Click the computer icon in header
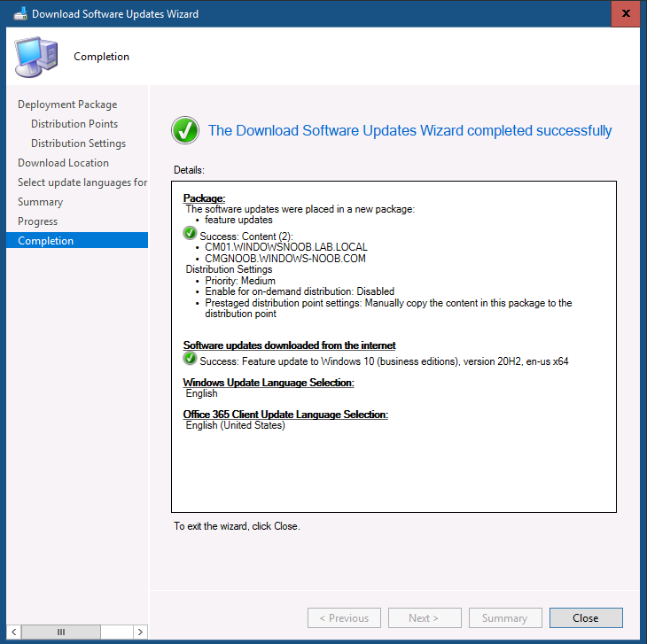 pos(36,57)
